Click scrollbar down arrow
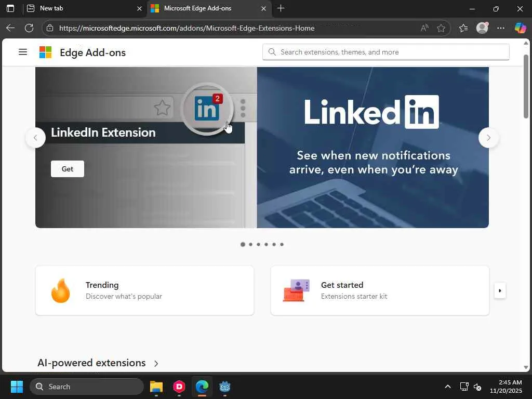Viewport: 532px width, 399px height. click(x=526, y=367)
